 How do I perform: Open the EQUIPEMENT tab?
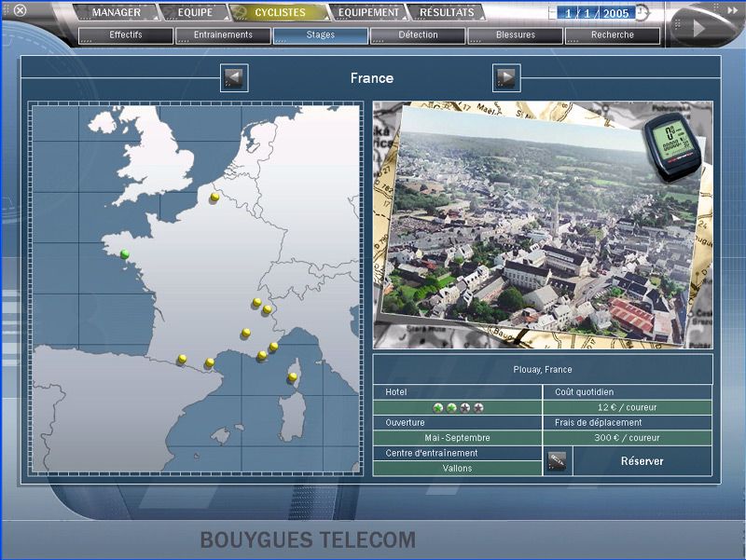(x=368, y=12)
